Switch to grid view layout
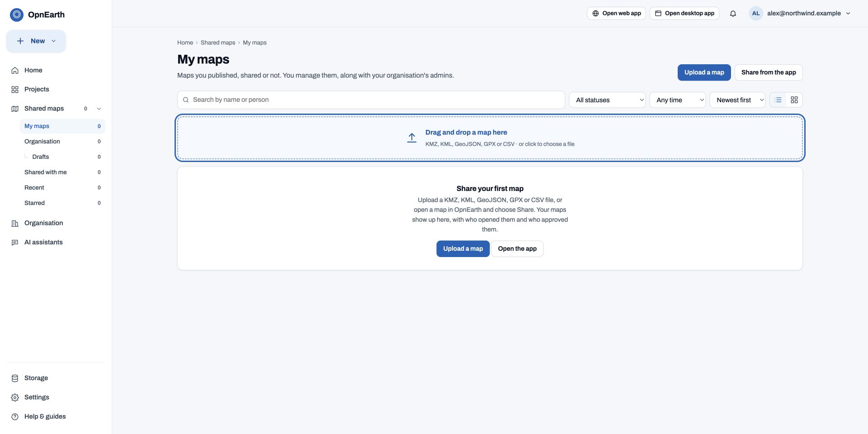868x434 pixels. click(794, 100)
